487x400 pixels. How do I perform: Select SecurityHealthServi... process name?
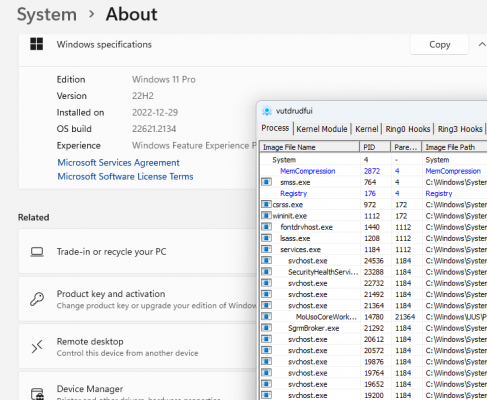323,272
